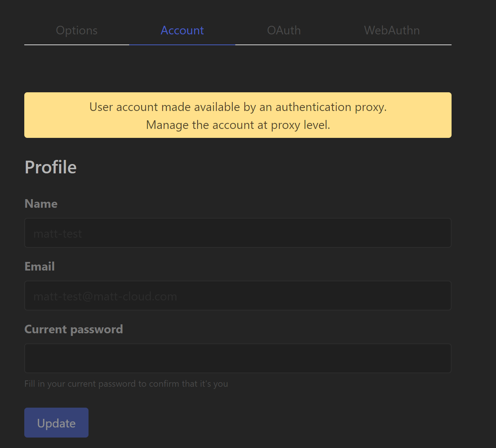Switch to the Options tab
The image size is (496, 448).
pyautogui.click(x=77, y=30)
